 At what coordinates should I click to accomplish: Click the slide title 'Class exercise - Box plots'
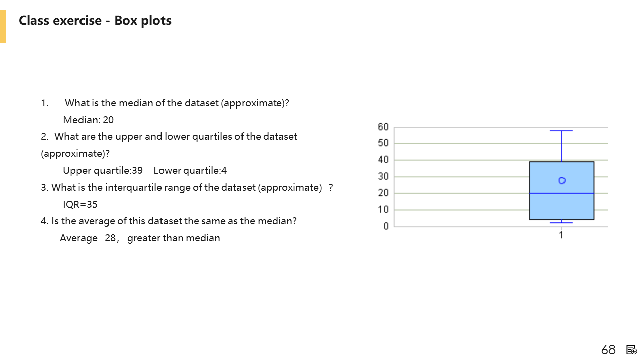(x=95, y=21)
